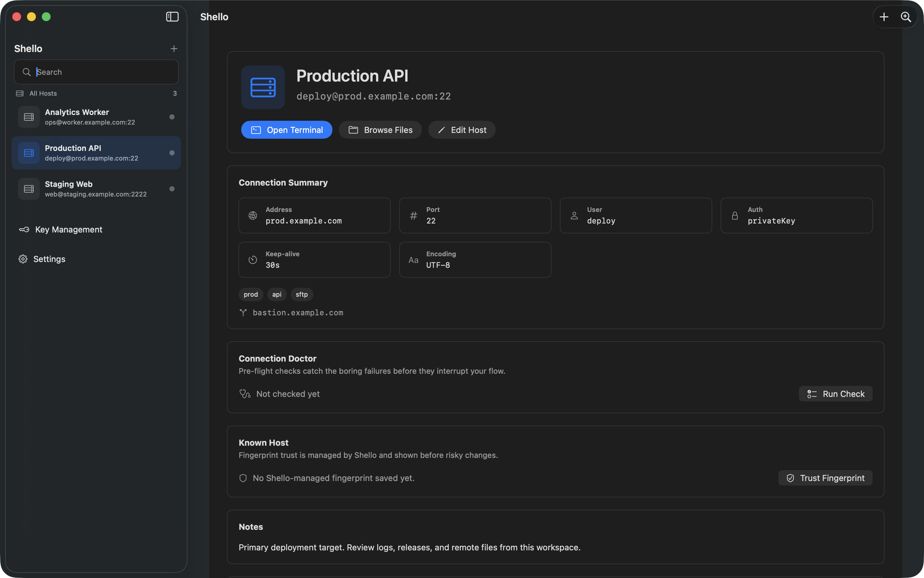Click the Analytics Worker server icon
This screenshot has width=924, height=578.
pos(29,117)
